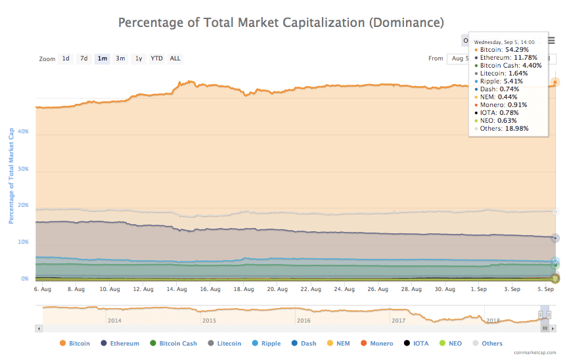
Task: Click navigator scrollbar left arrow
Action: click(x=39, y=329)
